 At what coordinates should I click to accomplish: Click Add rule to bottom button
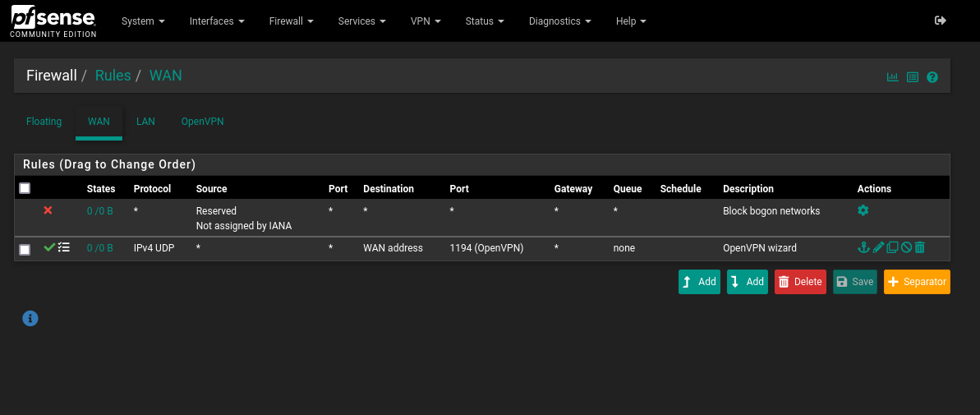coord(748,282)
